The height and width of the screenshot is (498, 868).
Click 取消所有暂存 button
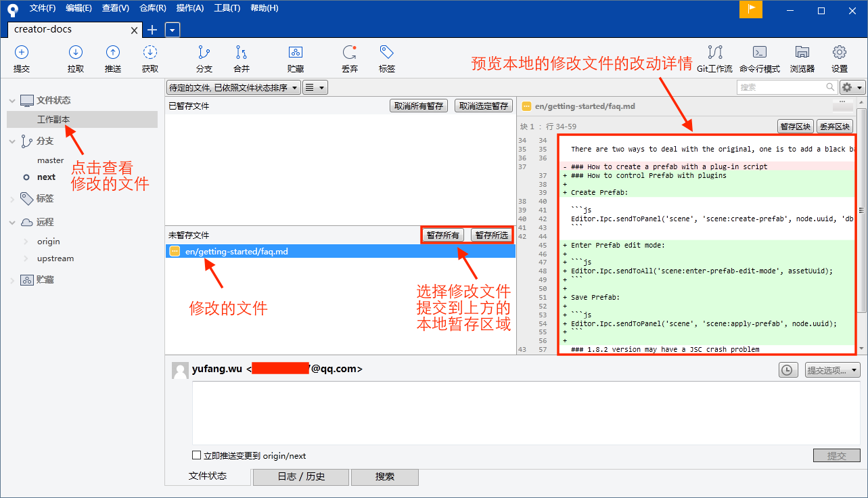pos(419,106)
